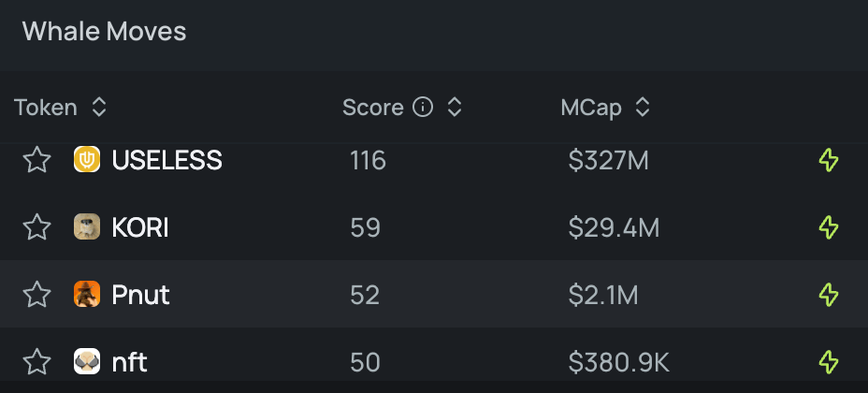Sort whale moves by Score arrows
The width and height of the screenshot is (868, 393).
[455, 107]
